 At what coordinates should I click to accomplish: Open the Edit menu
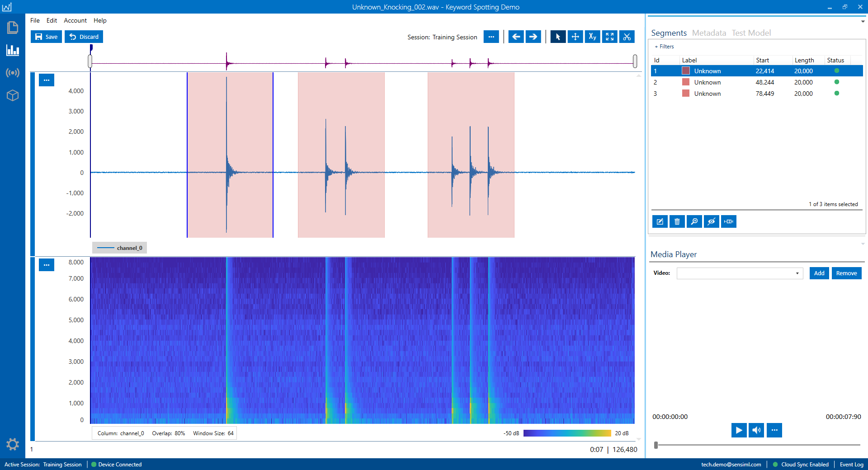(x=52, y=20)
